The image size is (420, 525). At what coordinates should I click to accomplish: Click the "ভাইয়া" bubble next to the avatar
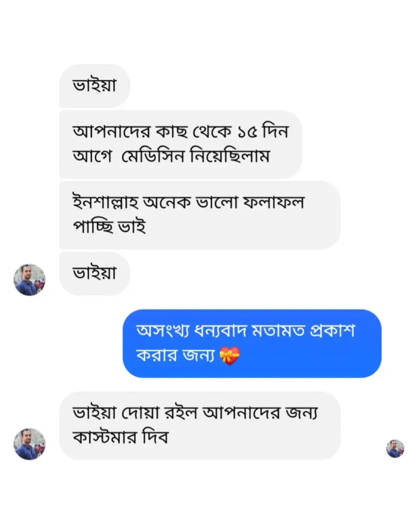(x=94, y=273)
